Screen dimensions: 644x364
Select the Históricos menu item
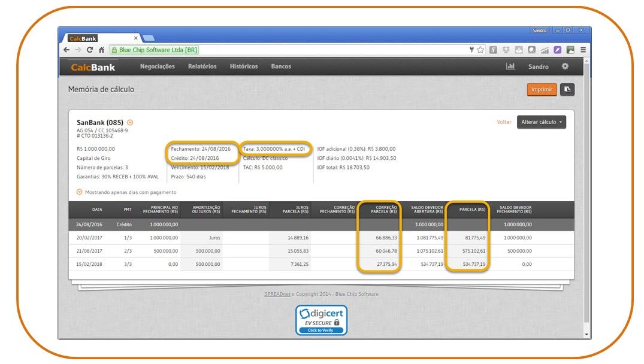pyautogui.click(x=243, y=66)
